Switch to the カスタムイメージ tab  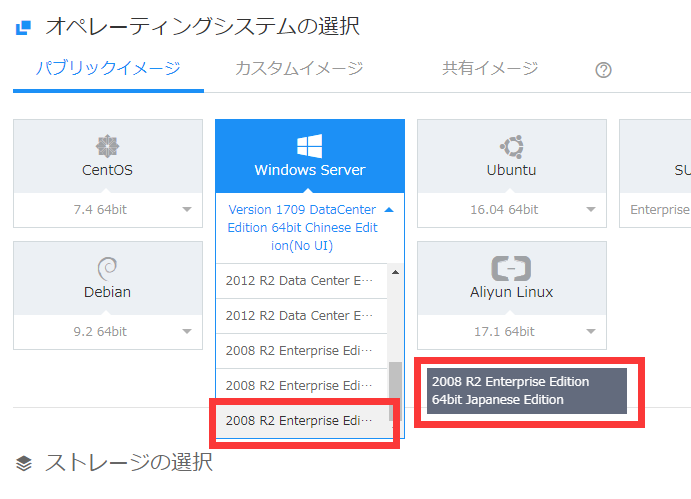299,68
